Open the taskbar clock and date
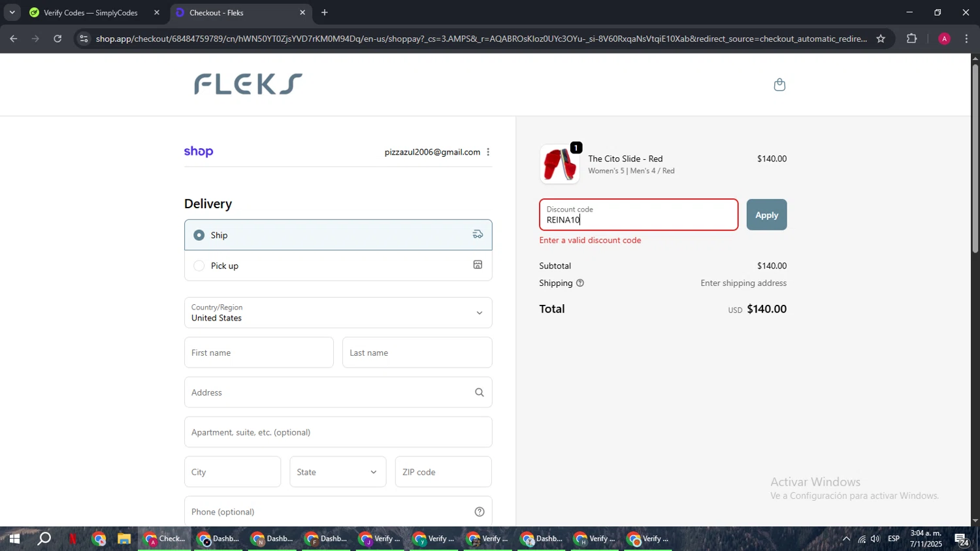This screenshot has width=980, height=551. click(926, 539)
